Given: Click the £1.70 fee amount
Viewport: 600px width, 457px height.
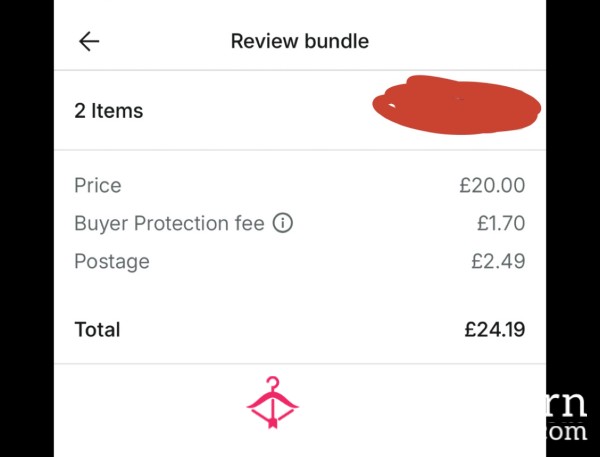Looking at the screenshot, I should point(501,223).
